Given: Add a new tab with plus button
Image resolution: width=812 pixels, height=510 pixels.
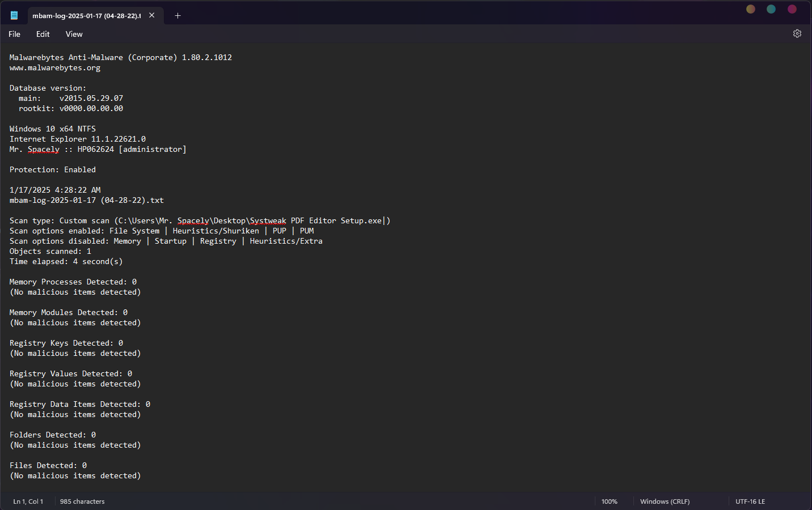Looking at the screenshot, I should (x=177, y=15).
